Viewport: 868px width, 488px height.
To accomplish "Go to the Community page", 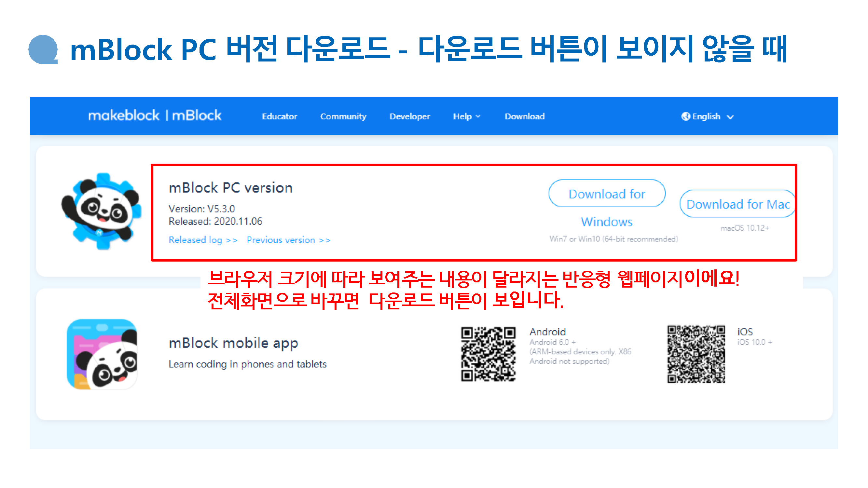I will [343, 116].
